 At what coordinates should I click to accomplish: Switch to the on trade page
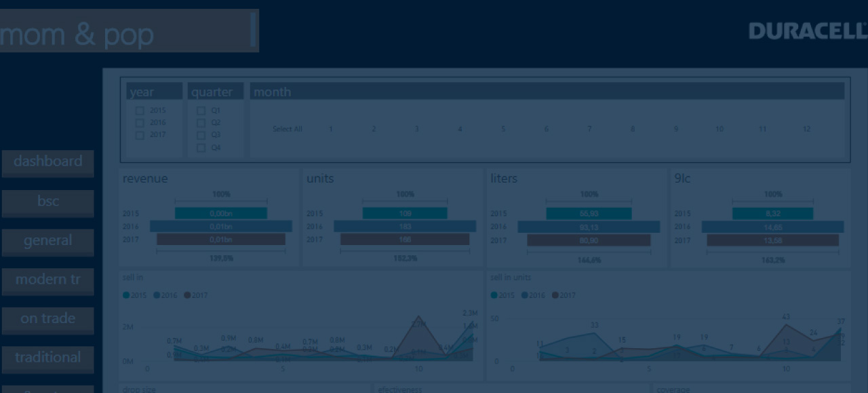(x=47, y=319)
